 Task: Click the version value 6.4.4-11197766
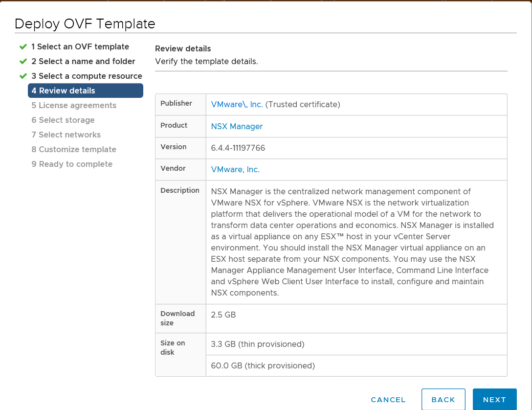[x=238, y=148]
